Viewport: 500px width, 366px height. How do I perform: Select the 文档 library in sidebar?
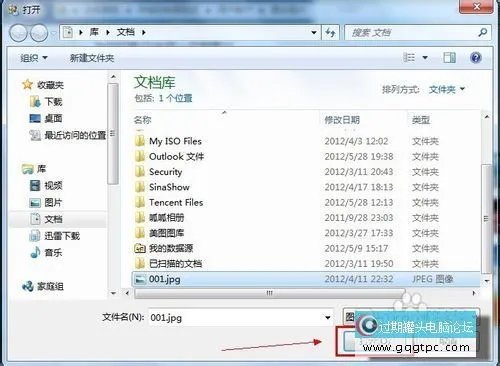53,219
